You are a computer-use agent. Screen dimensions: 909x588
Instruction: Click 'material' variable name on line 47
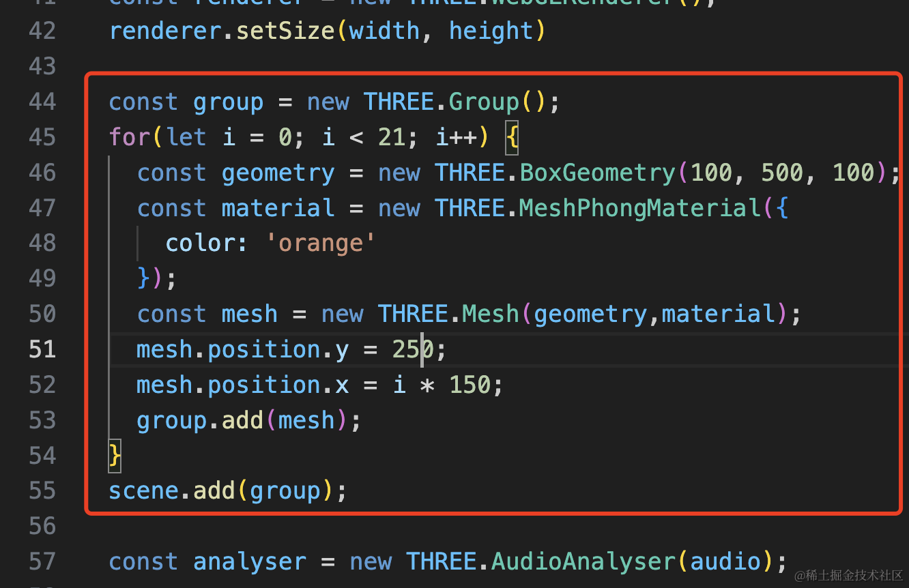tap(278, 209)
